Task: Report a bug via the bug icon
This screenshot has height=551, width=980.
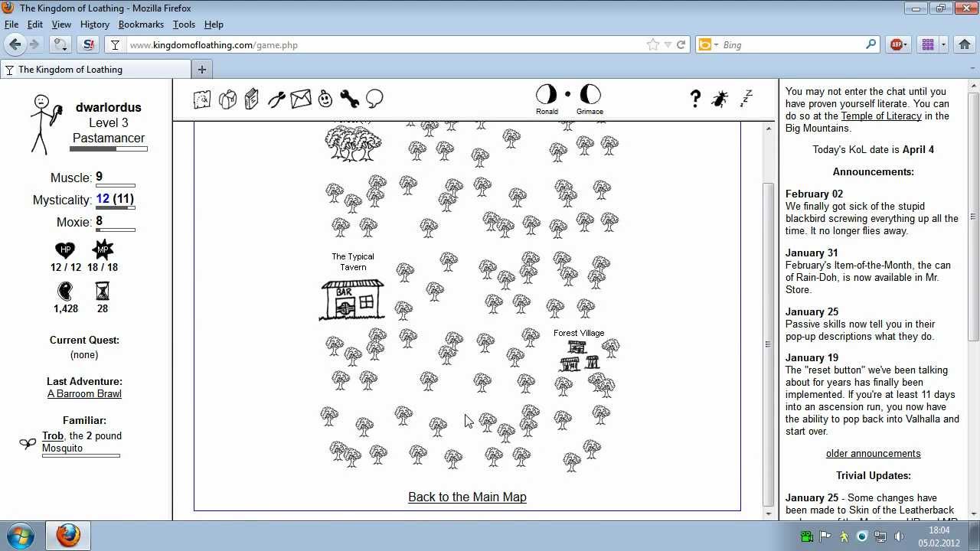Action: coord(720,98)
